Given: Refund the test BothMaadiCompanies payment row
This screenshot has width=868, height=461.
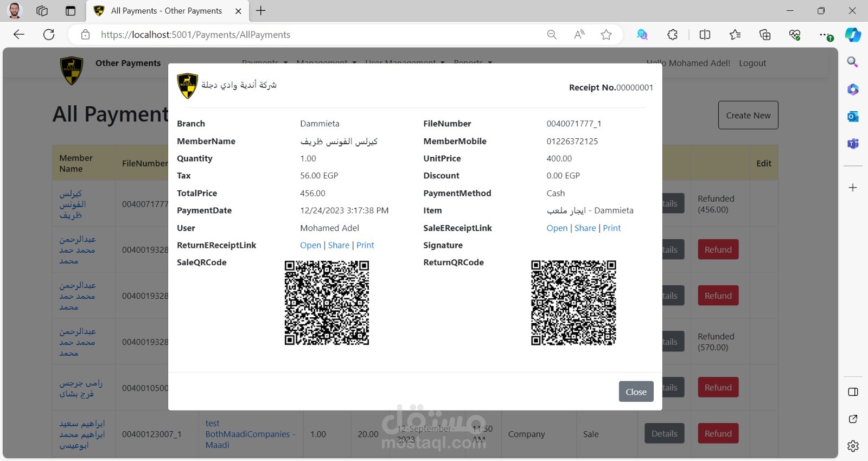Looking at the screenshot, I should pyautogui.click(x=718, y=433).
